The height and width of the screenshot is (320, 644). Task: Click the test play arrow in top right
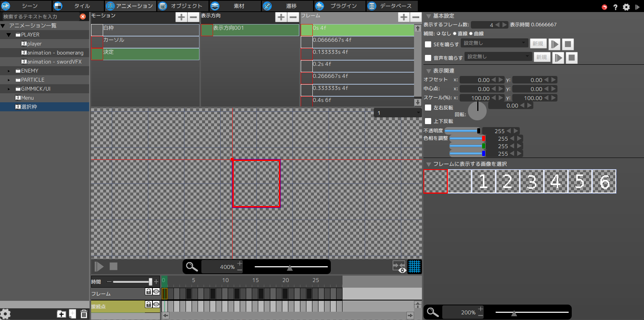pos(637,7)
